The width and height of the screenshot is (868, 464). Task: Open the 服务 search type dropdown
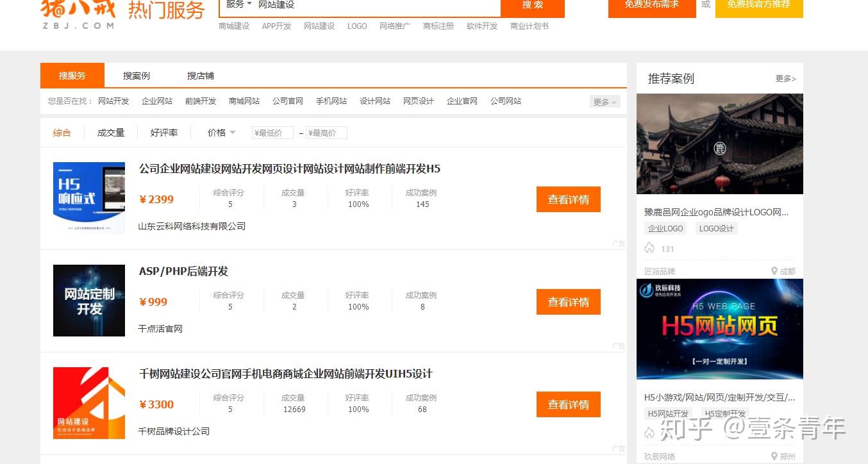click(x=238, y=4)
